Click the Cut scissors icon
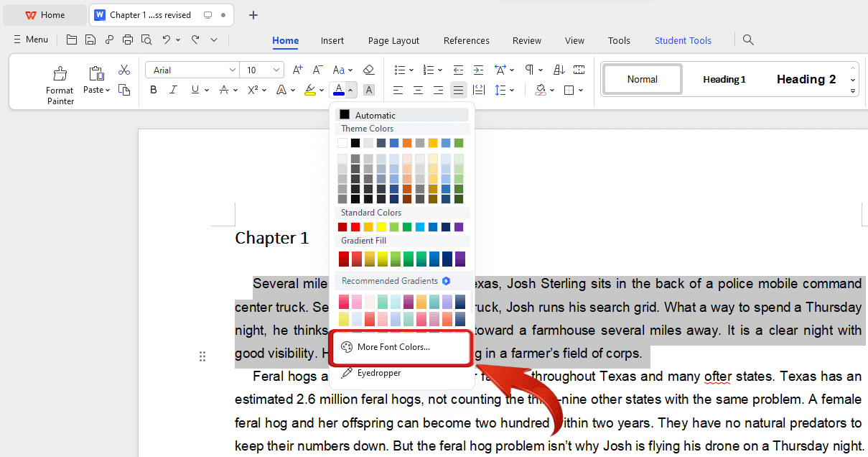Image resolution: width=868 pixels, height=457 pixels. pos(124,70)
